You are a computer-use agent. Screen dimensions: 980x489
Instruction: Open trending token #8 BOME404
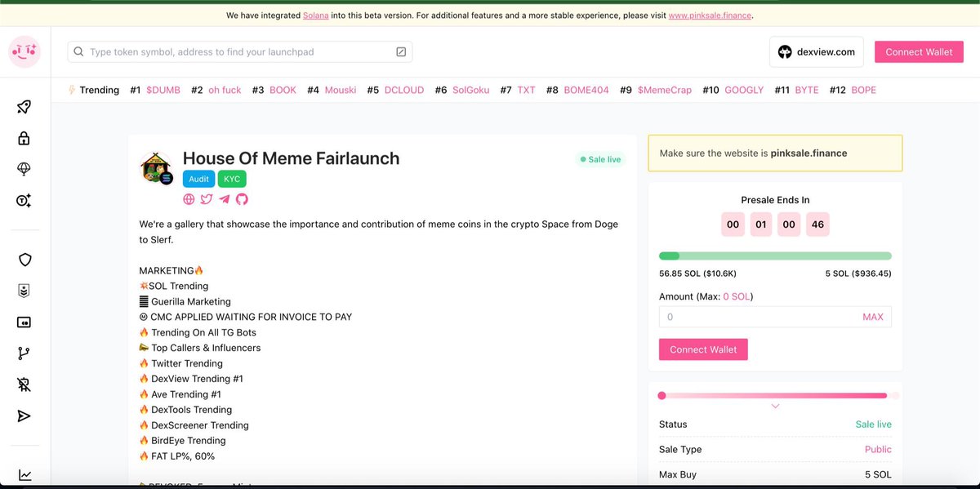pyautogui.click(x=586, y=90)
